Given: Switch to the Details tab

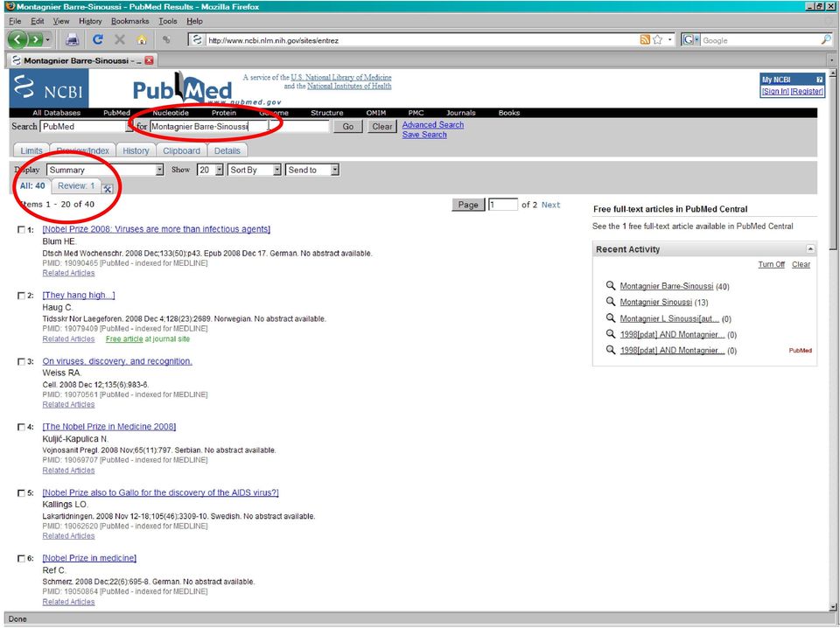Looking at the screenshot, I should [x=227, y=151].
